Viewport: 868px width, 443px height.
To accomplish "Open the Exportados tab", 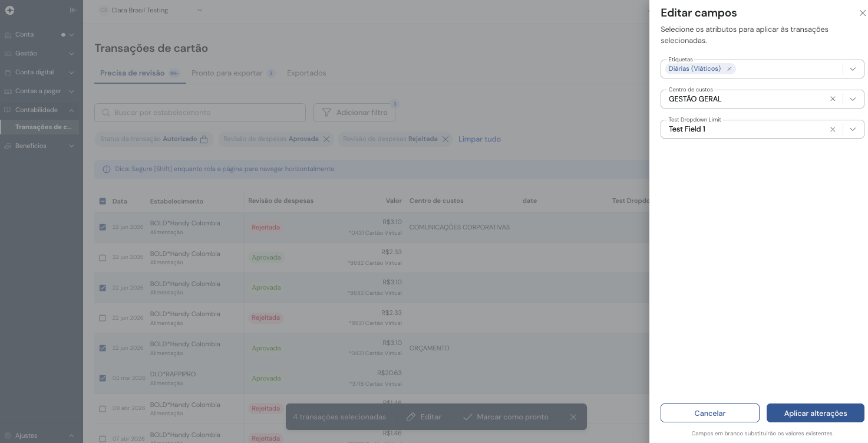I will (306, 73).
